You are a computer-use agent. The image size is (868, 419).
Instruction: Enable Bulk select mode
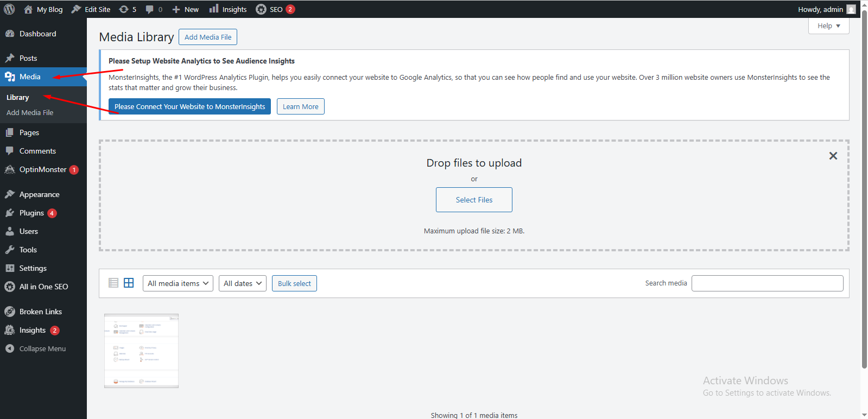[294, 283]
